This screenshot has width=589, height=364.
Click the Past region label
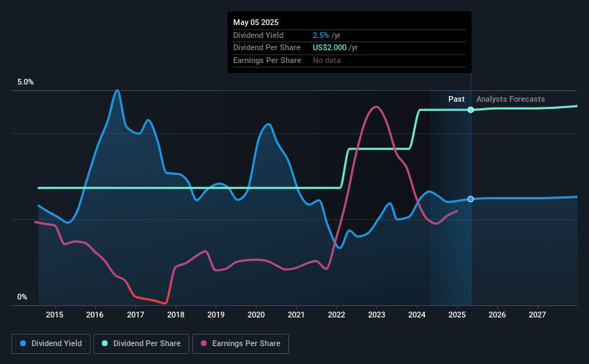pyautogui.click(x=456, y=99)
